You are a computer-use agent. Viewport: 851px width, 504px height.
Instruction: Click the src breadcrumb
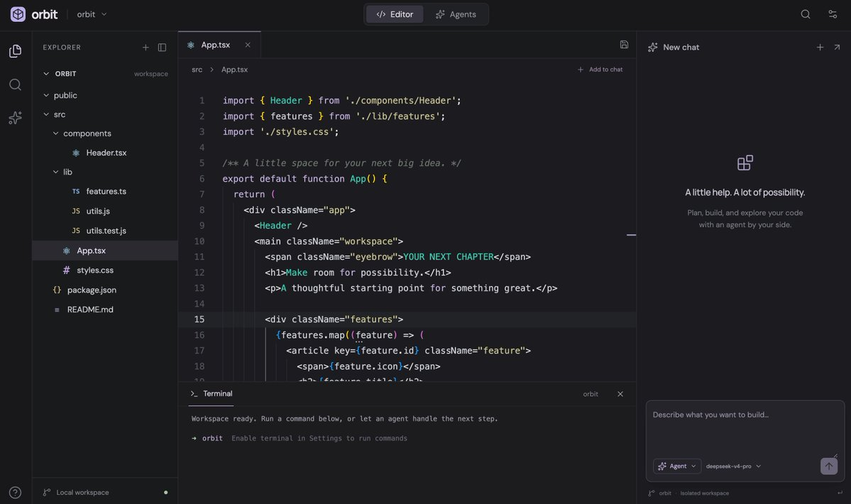[197, 70]
